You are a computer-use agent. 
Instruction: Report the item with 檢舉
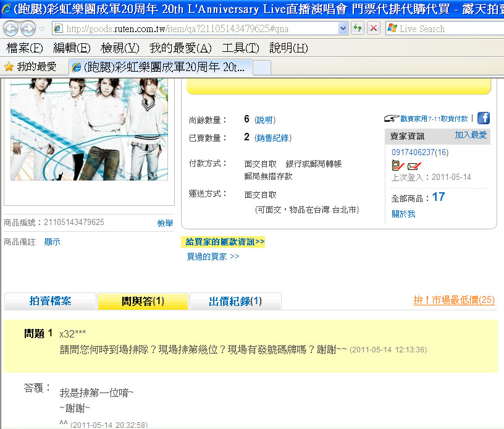(x=165, y=223)
